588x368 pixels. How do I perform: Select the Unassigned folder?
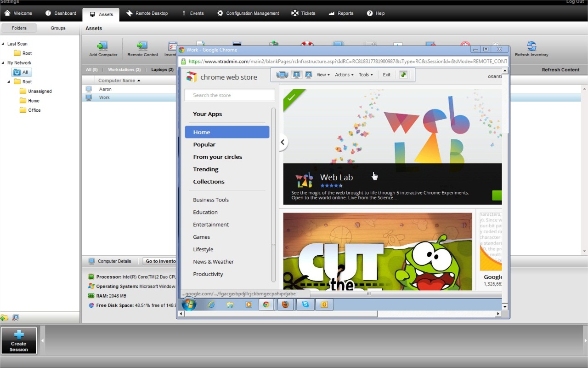click(x=36, y=91)
